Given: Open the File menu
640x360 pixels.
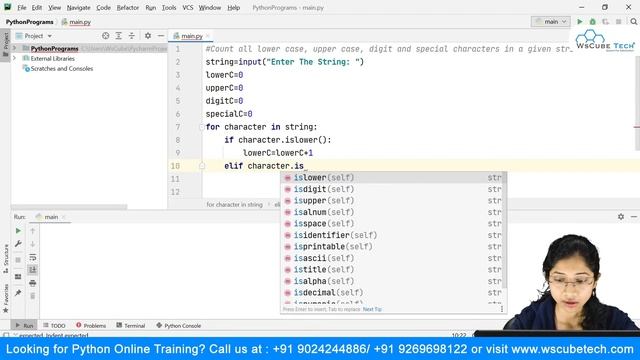Looking at the screenshot, I should point(22,7).
